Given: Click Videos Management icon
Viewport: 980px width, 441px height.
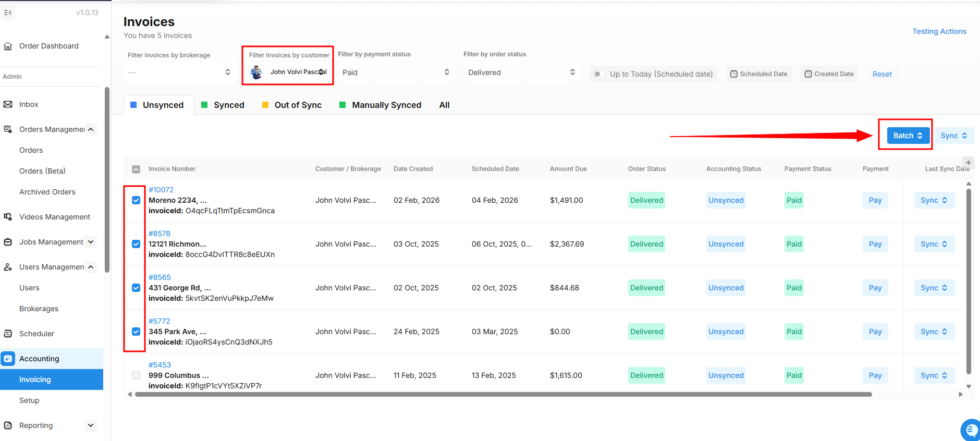Looking at the screenshot, I should click(8, 217).
